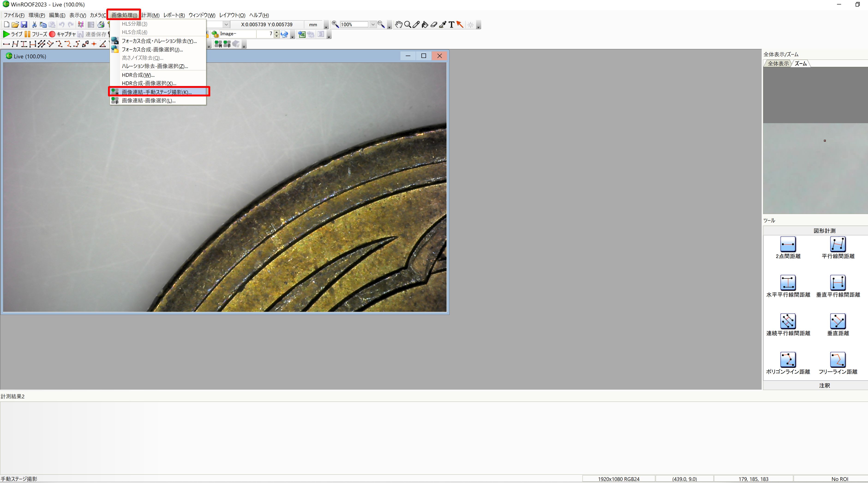868x483 pixels.
Task: Select the Pencil drawing tool
Action: [x=416, y=25]
